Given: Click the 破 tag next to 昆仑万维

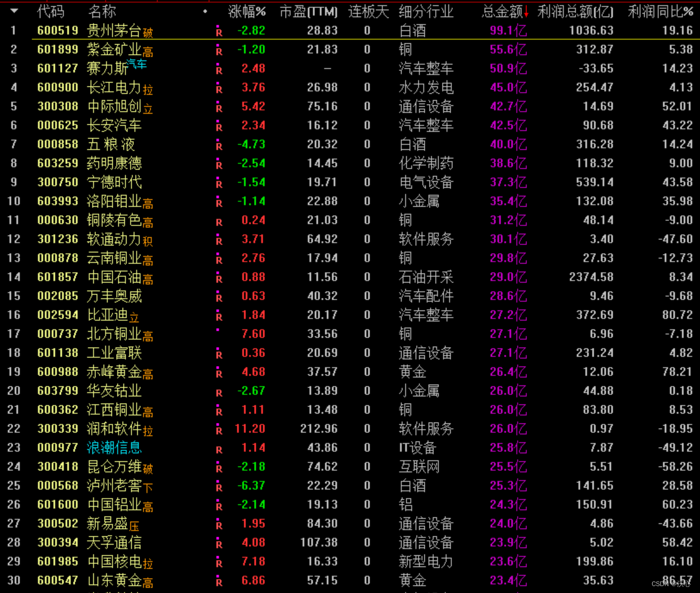Looking at the screenshot, I should (x=148, y=469).
